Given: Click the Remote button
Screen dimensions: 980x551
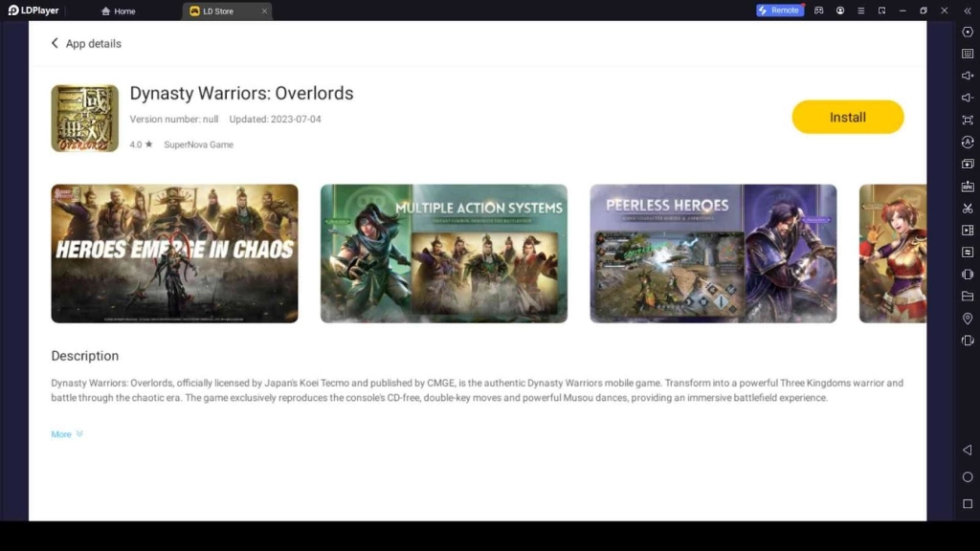Looking at the screenshot, I should [779, 11].
